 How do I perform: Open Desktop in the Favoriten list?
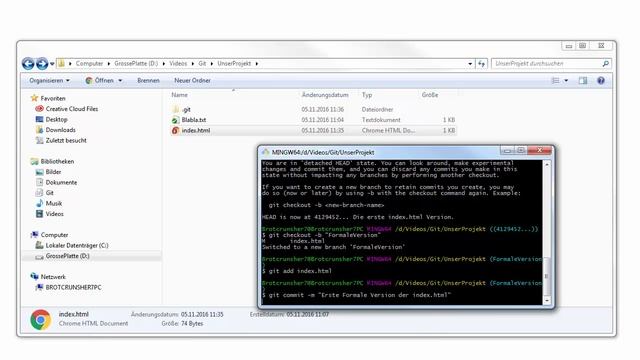point(56,120)
